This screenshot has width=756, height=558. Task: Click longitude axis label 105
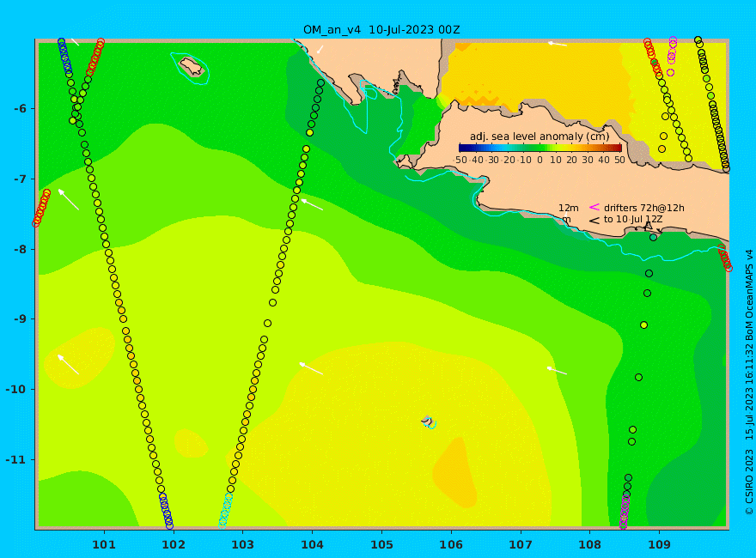point(381,544)
